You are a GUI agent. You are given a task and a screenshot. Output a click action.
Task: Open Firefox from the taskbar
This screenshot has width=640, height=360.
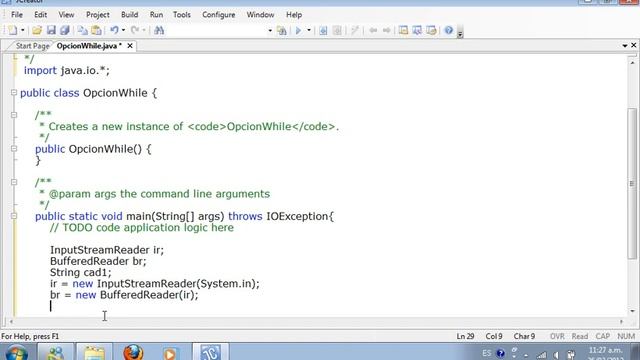133,352
